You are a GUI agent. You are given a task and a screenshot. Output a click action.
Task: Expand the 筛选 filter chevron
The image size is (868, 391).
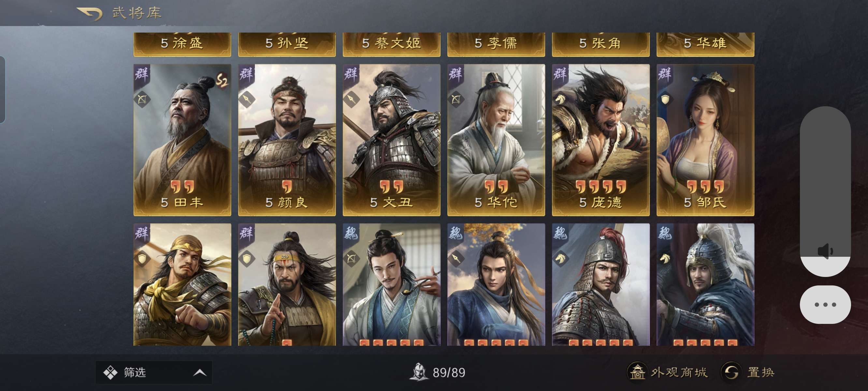[x=200, y=372]
